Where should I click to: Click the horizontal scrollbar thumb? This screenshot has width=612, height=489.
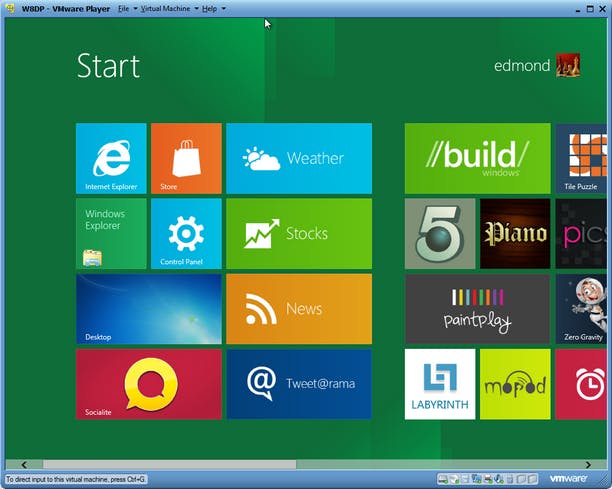coord(169,464)
